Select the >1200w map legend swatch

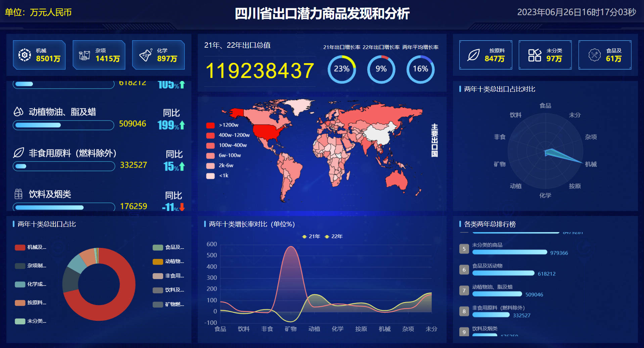211,125
